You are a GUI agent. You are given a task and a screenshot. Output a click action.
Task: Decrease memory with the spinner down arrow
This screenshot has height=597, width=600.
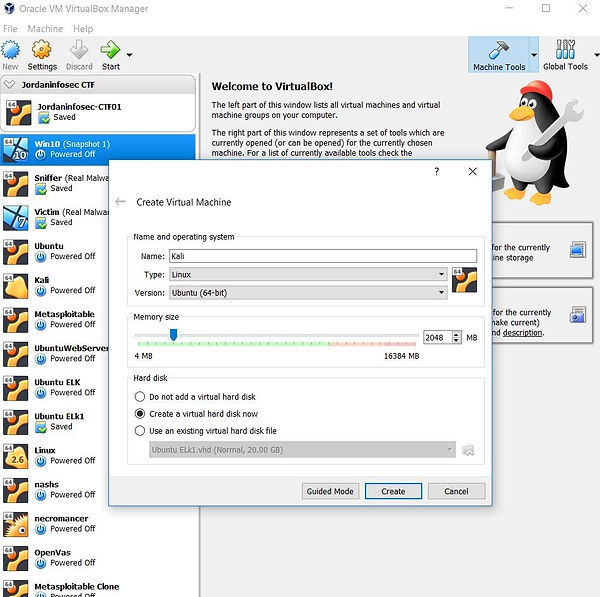pyautogui.click(x=456, y=340)
